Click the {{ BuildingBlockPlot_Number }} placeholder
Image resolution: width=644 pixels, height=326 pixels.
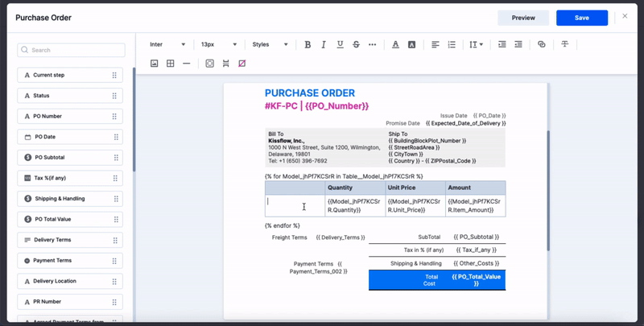(x=427, y=141)
